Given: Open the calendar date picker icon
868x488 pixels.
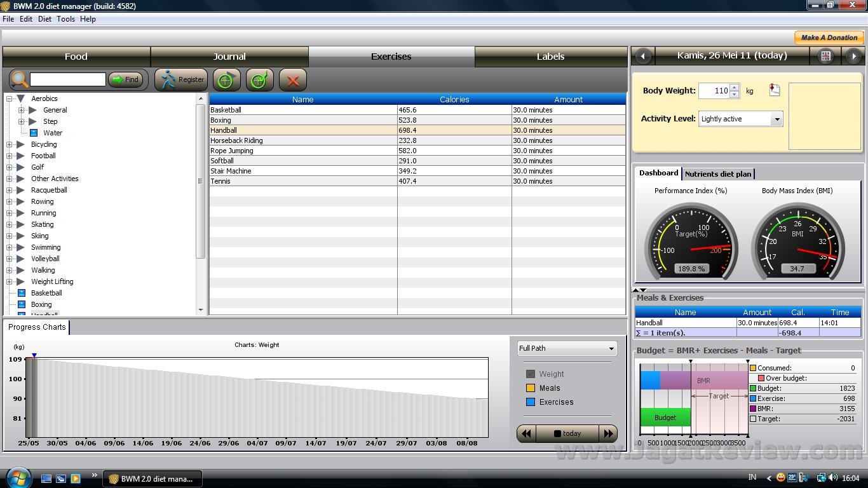Looking at the screenshot, I should [x=825, y=56].
